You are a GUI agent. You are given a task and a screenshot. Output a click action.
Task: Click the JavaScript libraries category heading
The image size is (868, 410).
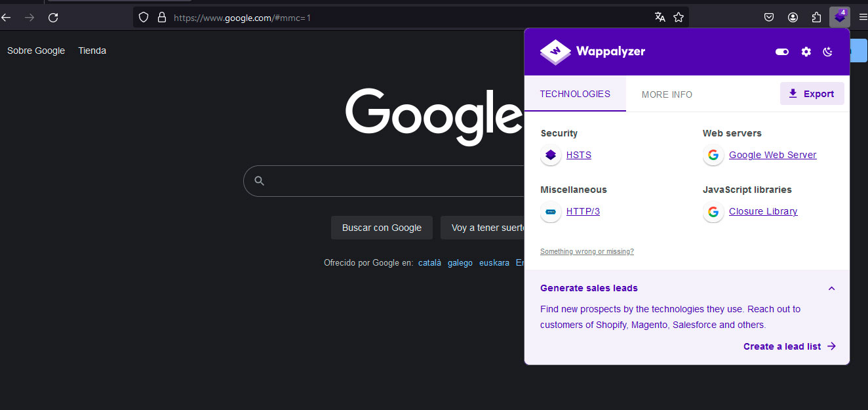747,190
